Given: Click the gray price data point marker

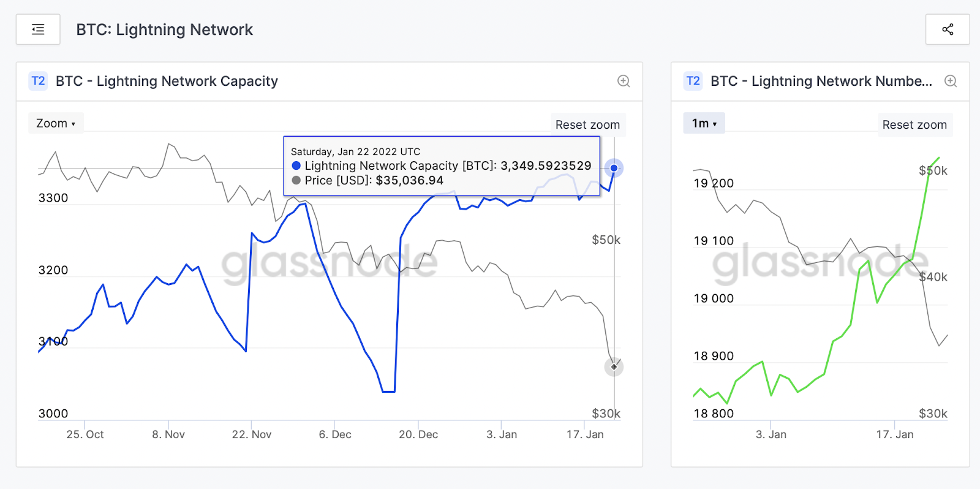Looking at the screenshot, I should click(x=614, y=367).
